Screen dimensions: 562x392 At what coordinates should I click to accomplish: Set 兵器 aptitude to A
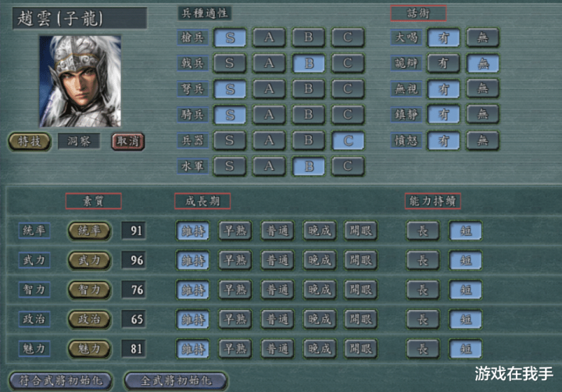[269, 141]
